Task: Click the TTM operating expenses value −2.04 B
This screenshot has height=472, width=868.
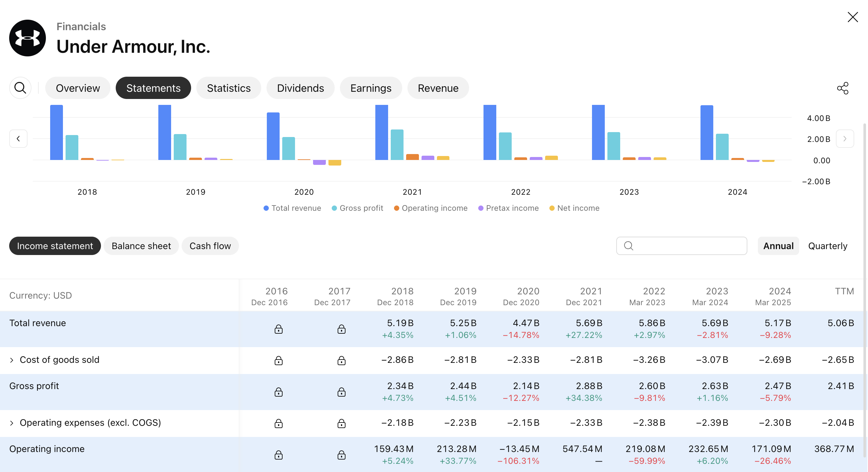Action: [838, 423]
